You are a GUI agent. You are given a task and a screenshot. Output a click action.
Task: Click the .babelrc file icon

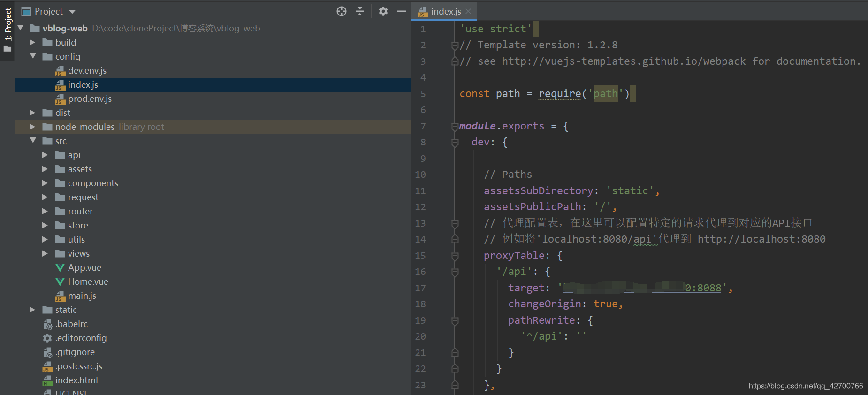47,324
